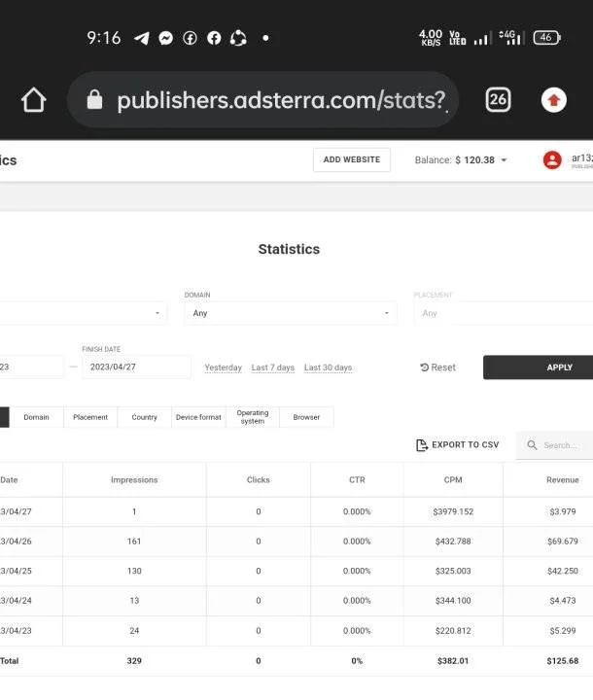Open the PLACEMENT Any dropdown

tap(504, 313)
